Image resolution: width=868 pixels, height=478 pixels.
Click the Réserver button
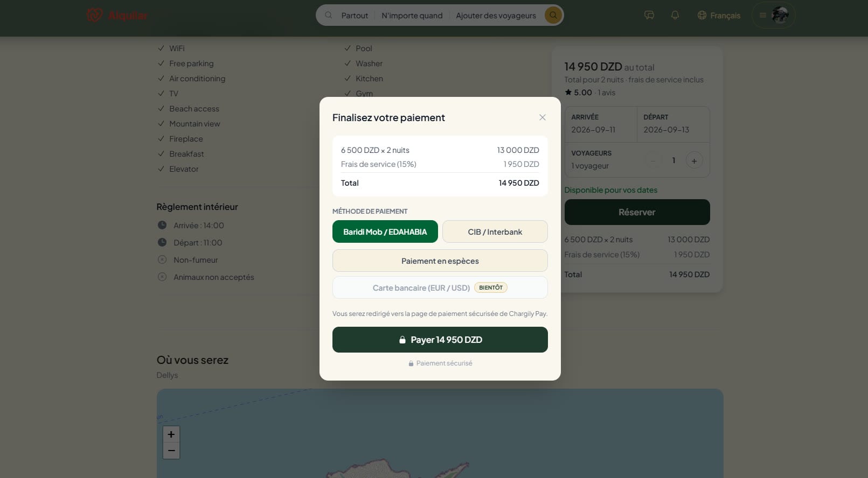(637, 212)
